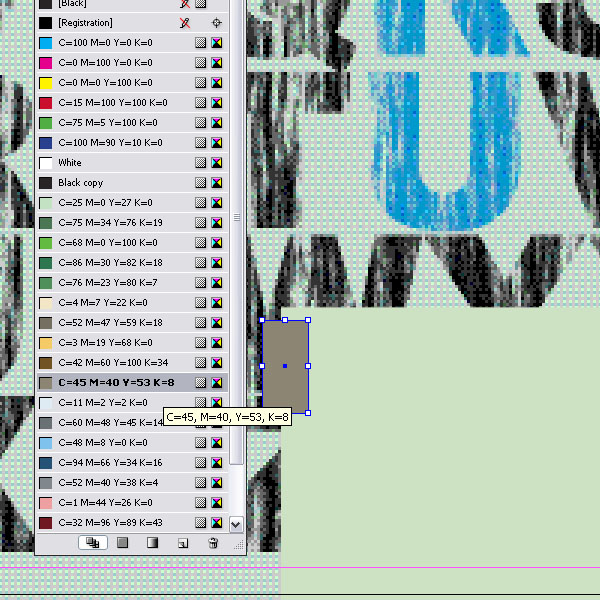This screenshot has width=600, height=600.
Task: Click the Show Color Swatches button
Action: 122,543
